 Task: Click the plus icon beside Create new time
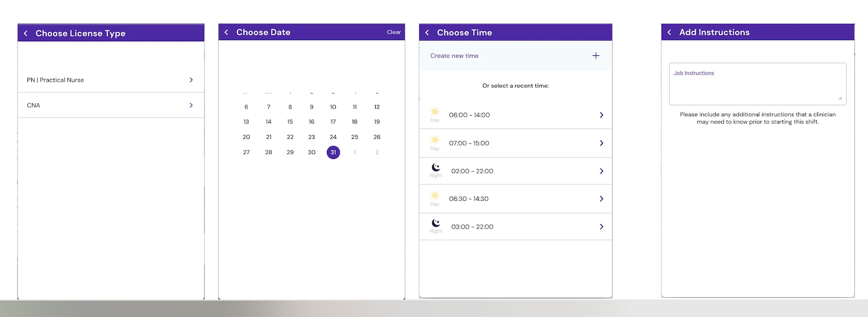596,55
